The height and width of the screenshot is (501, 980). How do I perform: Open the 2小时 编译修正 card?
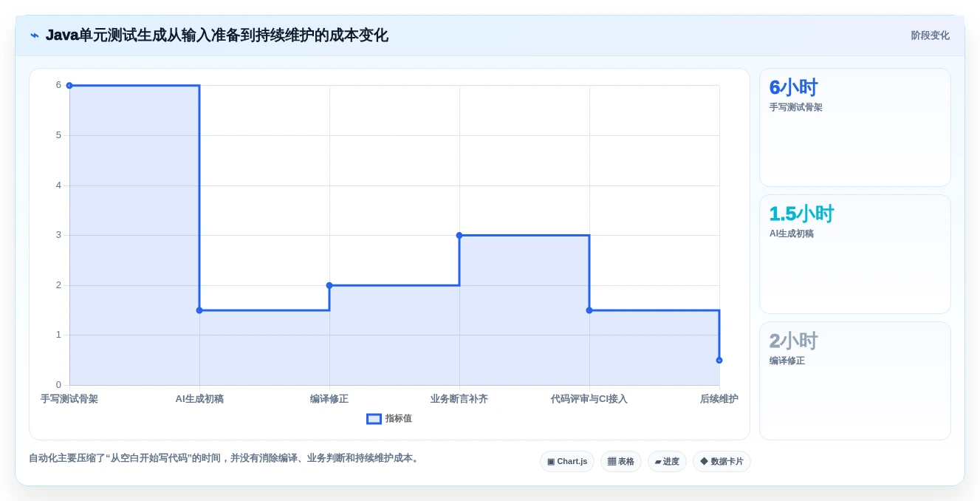[855, 381]
